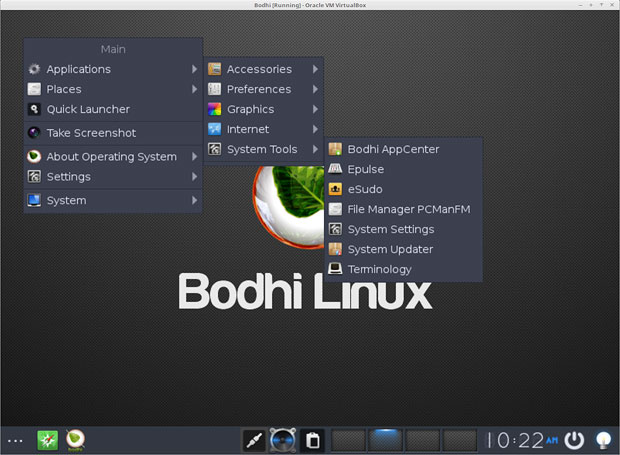Click the Internet submenu icon
Image resolution: width=620 pixels, height=455 pixels.
tap(214, 129)
